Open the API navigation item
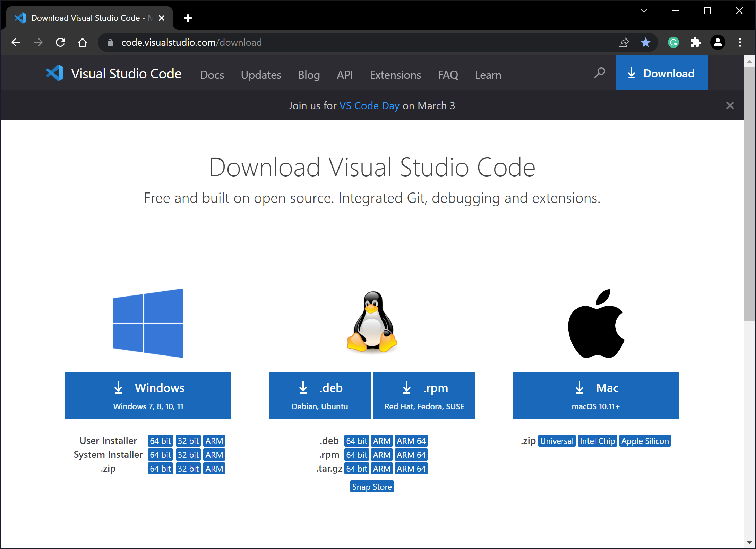 pos(345,75)
